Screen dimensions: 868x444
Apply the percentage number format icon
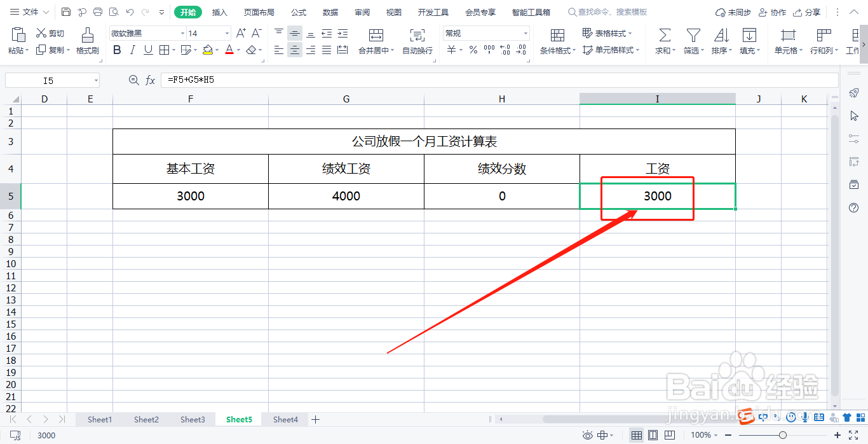tap(473, 50)
